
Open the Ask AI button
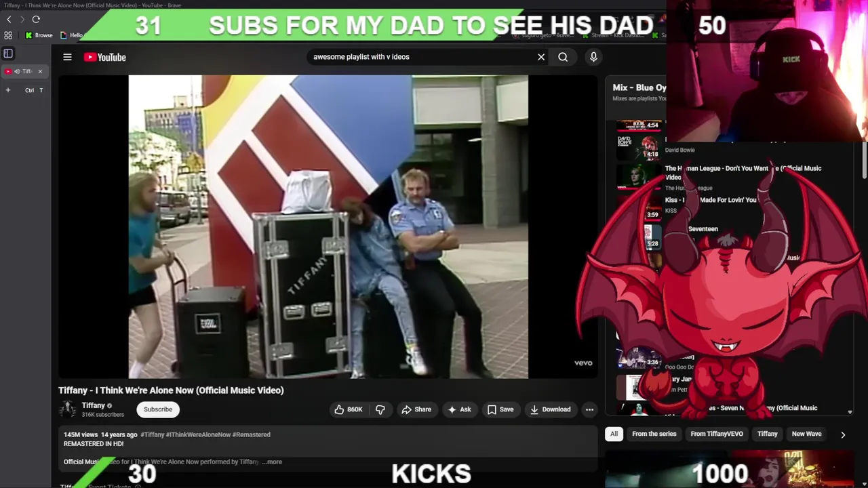point(459,409)
